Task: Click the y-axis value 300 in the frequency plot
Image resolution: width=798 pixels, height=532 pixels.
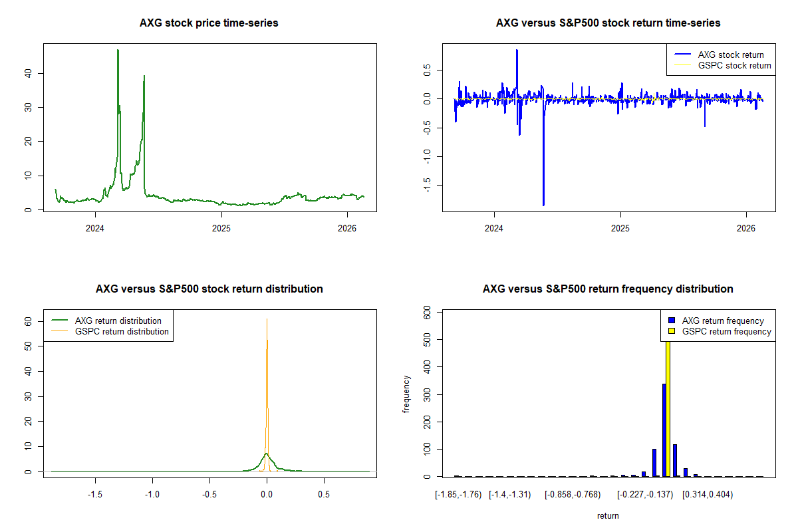Action: pyautogui.click(x=428, y=394)
